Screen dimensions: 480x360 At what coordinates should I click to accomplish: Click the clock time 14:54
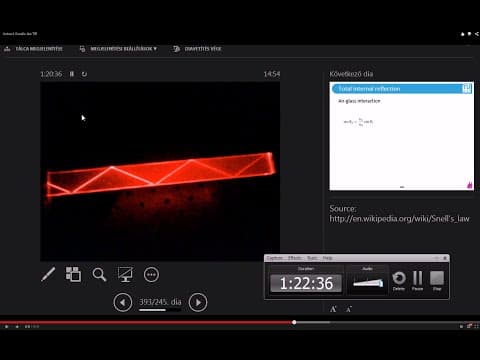click(x=272, y=74)
